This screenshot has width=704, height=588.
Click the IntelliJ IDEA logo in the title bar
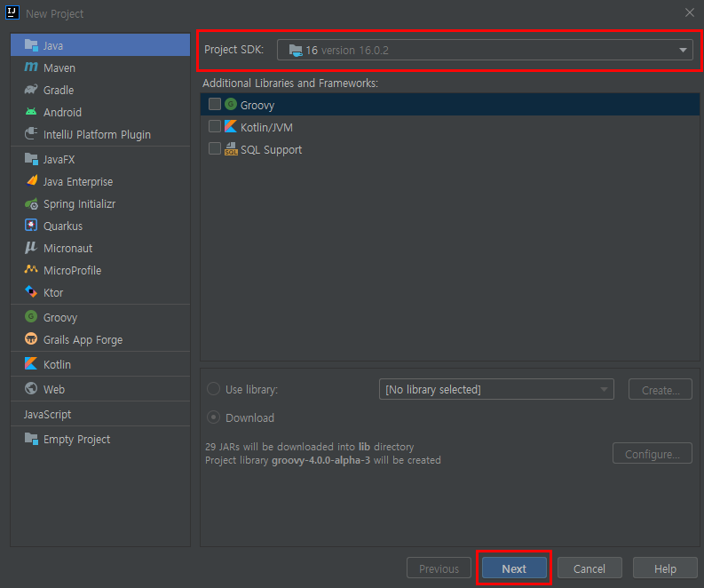coord(12,12)
